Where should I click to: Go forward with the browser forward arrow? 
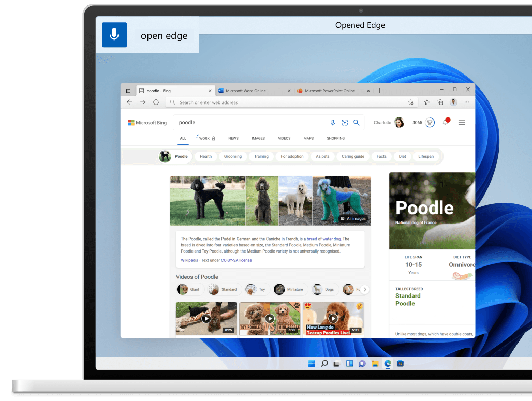tap(143, 102)
